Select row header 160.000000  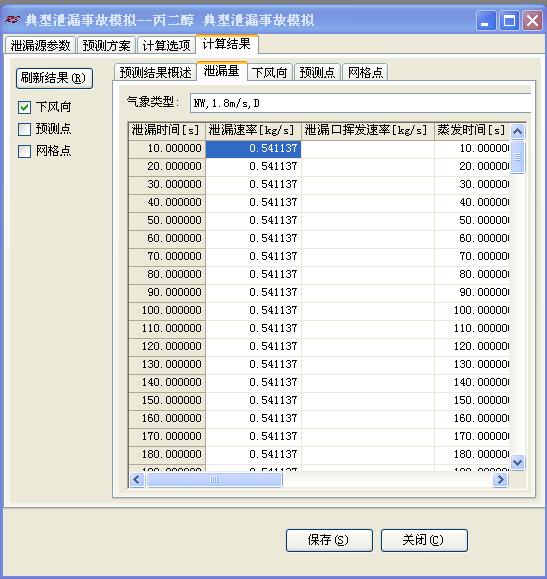[167, 419]
